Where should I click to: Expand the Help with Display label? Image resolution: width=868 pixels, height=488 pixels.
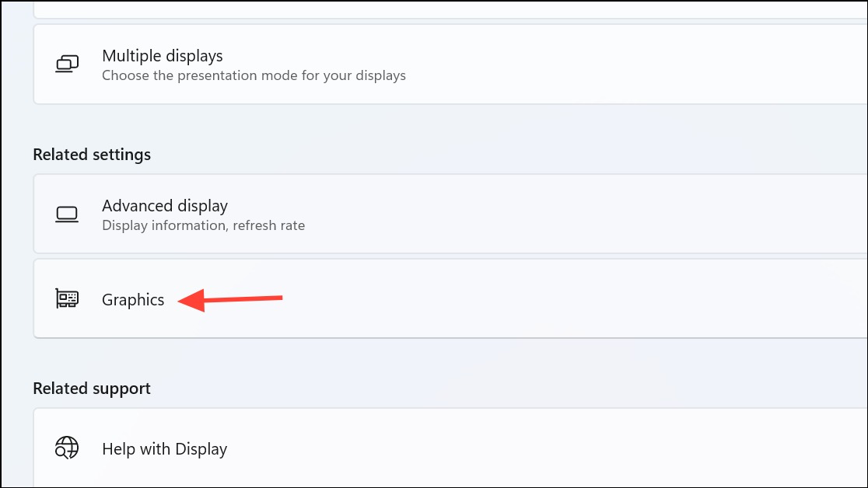tap(164, 448)
